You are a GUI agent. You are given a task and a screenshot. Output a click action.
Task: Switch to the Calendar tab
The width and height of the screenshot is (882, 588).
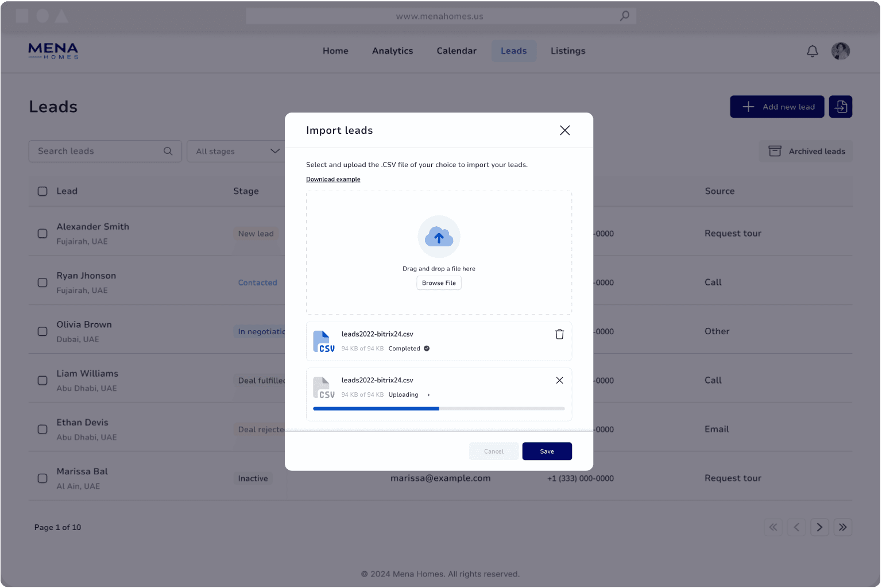[457, 51]
